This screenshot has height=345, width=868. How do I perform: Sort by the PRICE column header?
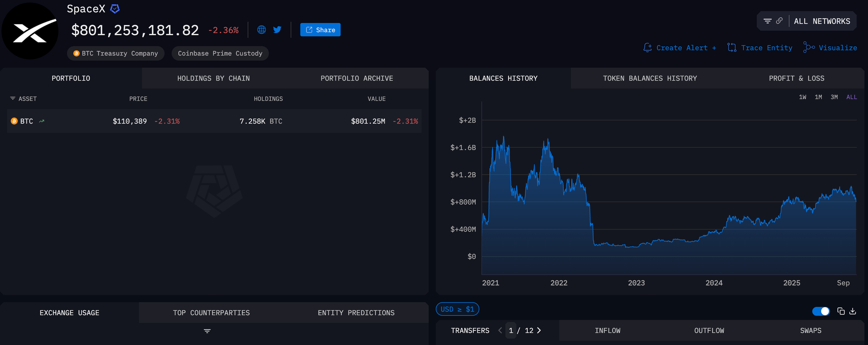(x=138, y=99)
